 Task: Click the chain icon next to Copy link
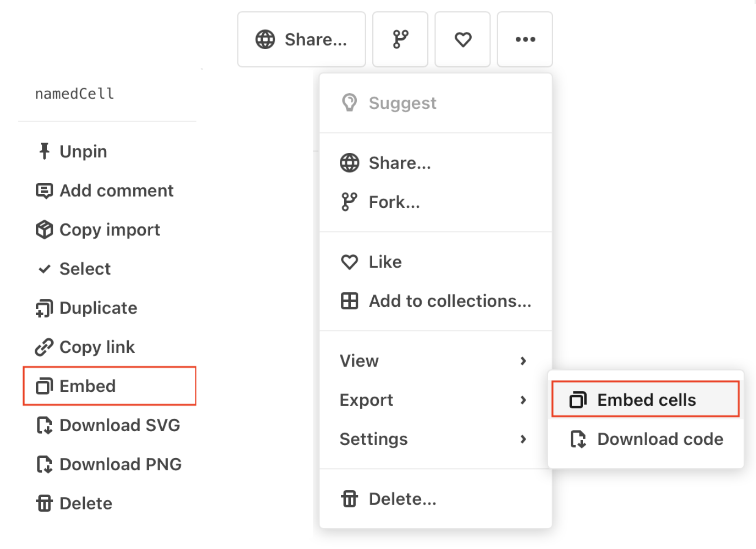point(44,347)
